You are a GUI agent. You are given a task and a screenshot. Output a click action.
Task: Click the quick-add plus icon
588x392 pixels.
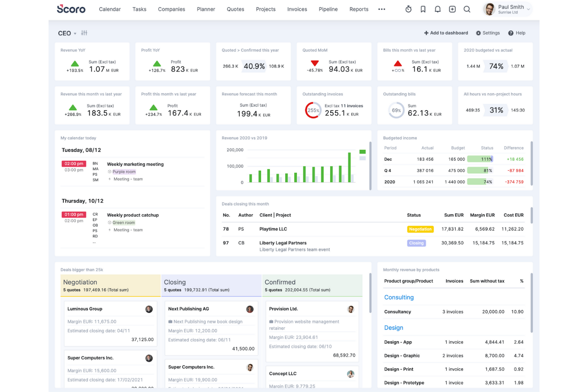pyautogui.click(x=452, y=9)
